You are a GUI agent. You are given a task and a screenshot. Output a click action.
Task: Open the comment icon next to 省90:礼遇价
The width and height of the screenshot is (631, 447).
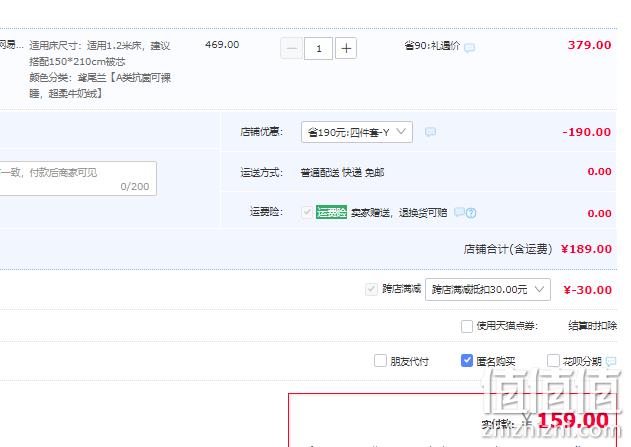[x=469, y=48]
